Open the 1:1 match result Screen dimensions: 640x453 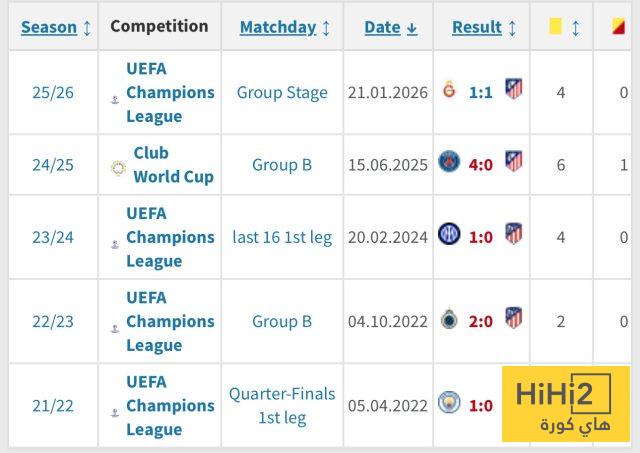pyautogui.click(x=481, y=92)
